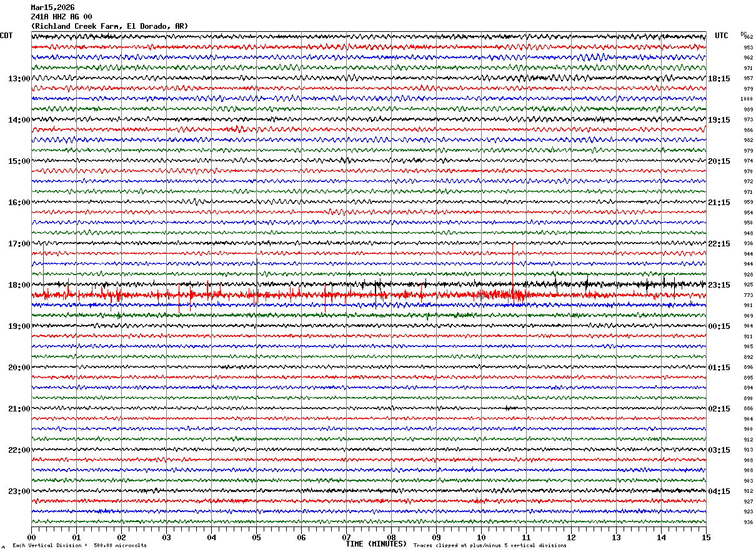Image resolution: width=756 pixels, height=554 pixels.
Task: Click the "CDT" timezone label
Action: pos(6,36)
